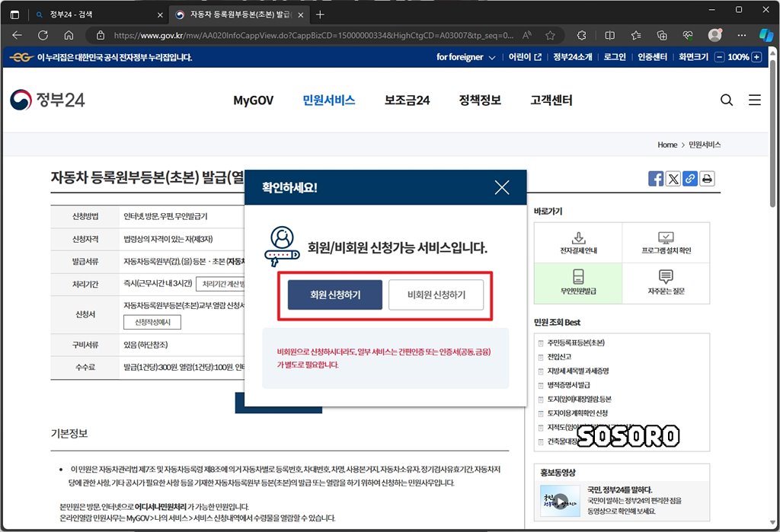780x532 pixels.
Task: Open browser settings and more menu
Action: click(742, 35)
